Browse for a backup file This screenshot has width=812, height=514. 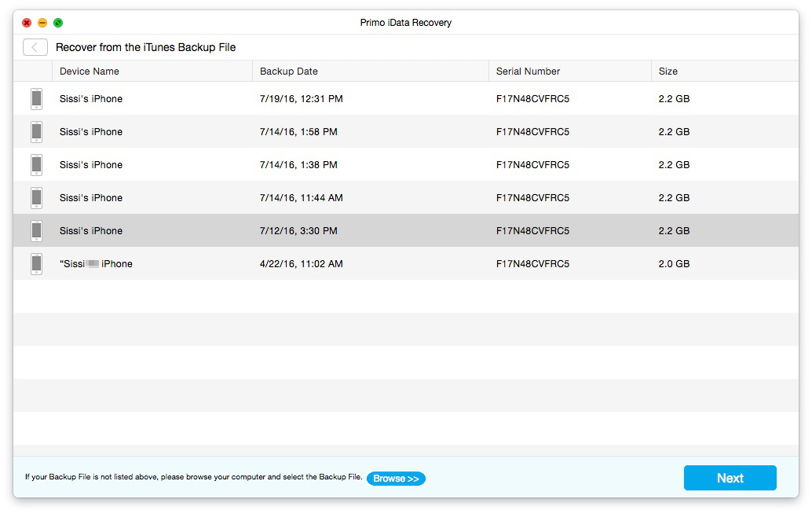point(396,479)
